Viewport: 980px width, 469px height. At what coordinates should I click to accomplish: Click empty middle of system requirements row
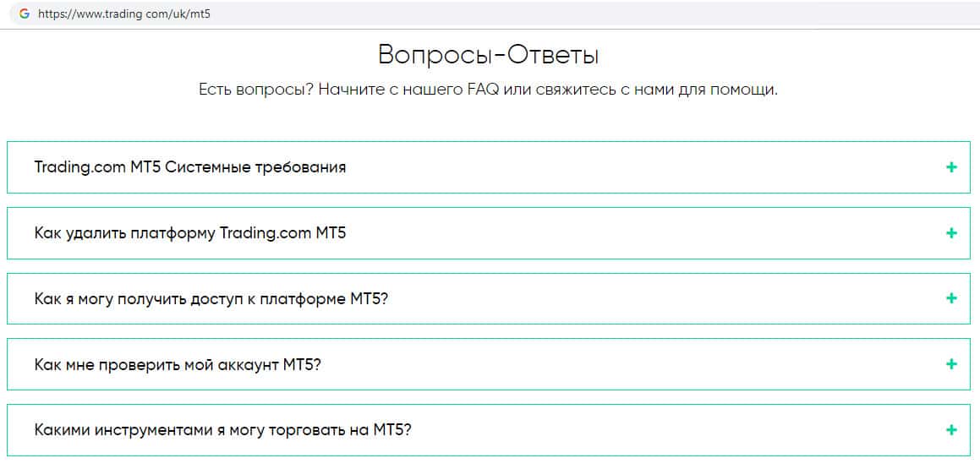click(643, 167)
